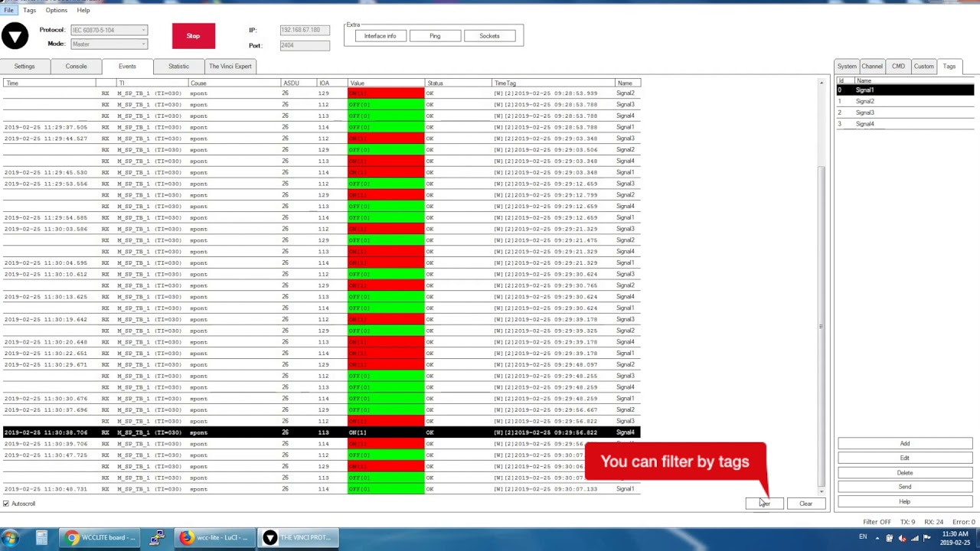
Task: Click the ASDU column header
Action: pyautogui.click(x=299, y=83)
